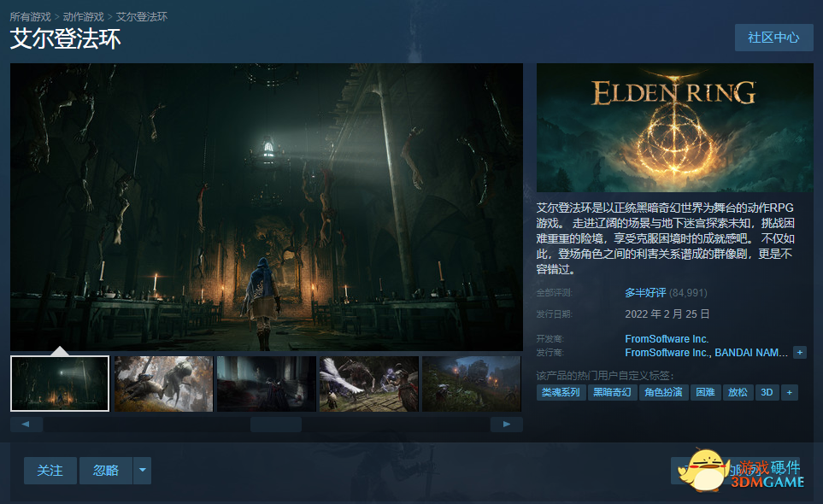Follow the game with 关注 button
823x504 pixels.
(50, 471)
